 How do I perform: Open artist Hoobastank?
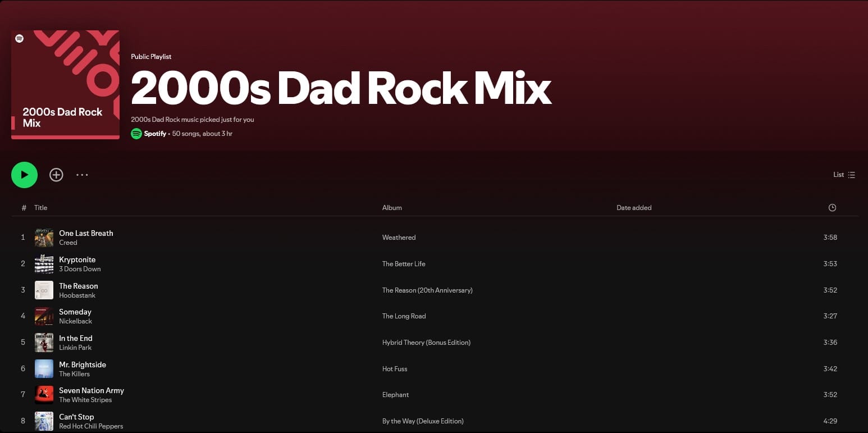(77, 295)
